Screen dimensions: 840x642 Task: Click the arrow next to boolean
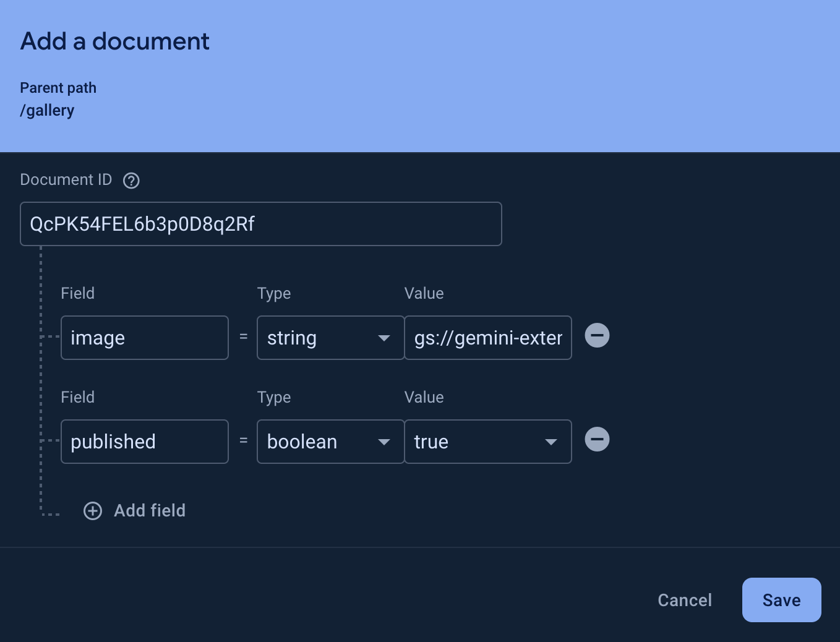click(384, 442)
